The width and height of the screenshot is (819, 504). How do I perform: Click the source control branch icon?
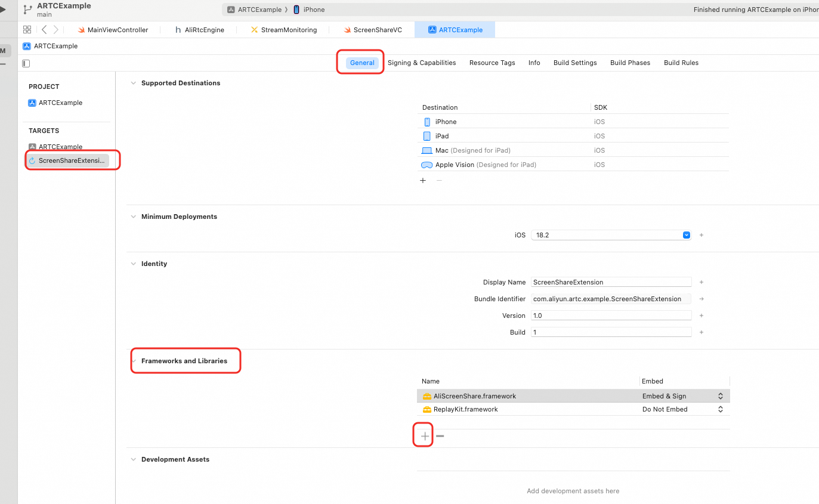tap(27, 9)
